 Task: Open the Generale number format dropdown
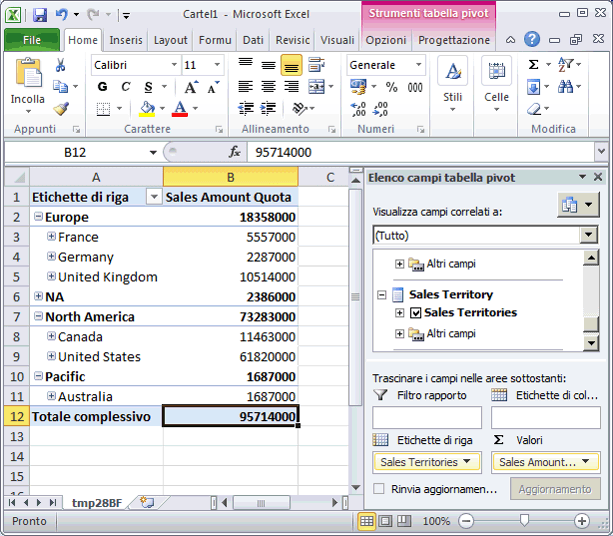tap(419, 65)
